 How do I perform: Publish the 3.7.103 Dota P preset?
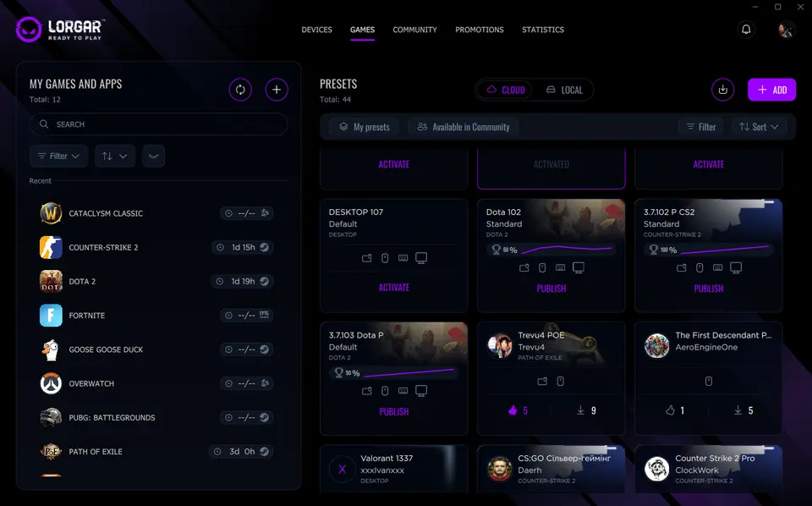point(393,412)
